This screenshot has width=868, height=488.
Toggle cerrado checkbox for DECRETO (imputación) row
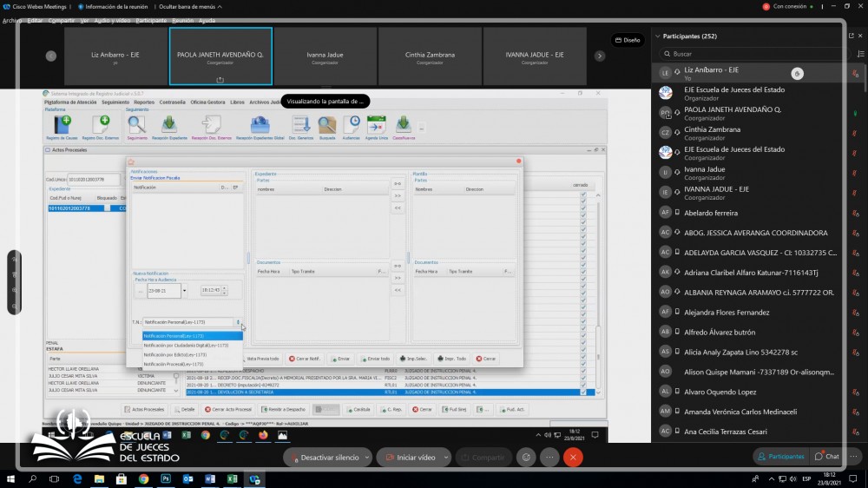583,385
